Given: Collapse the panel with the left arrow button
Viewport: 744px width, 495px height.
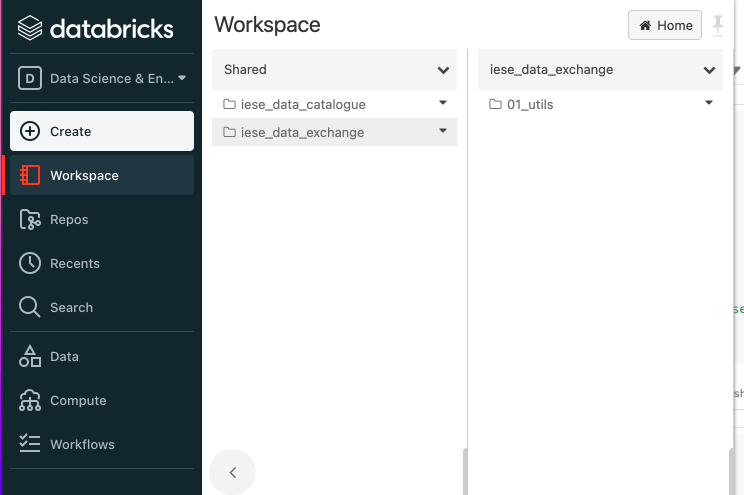Looking at the screenshot, I should tap(233, 472).
